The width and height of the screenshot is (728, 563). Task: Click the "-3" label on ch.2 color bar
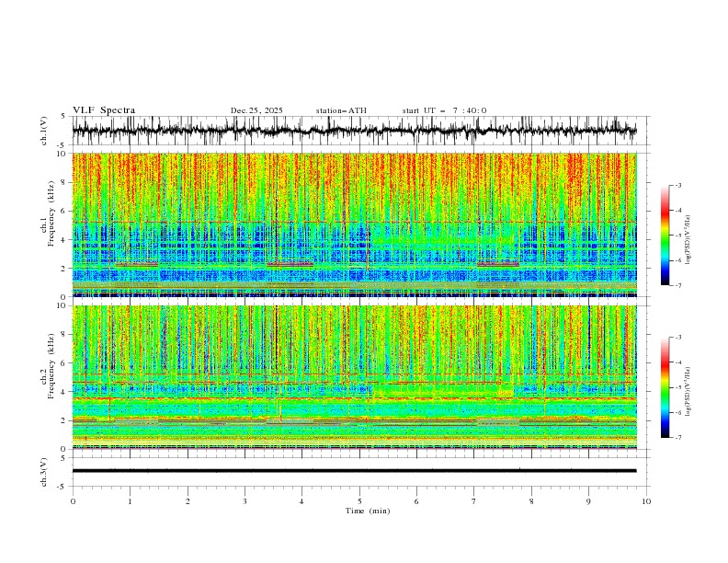[x=677, y=338]
